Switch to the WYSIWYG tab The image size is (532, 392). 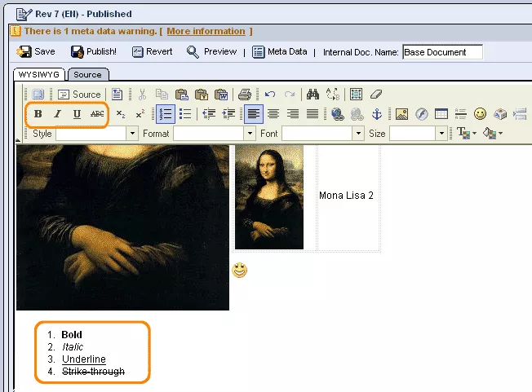tap(38, 74)
